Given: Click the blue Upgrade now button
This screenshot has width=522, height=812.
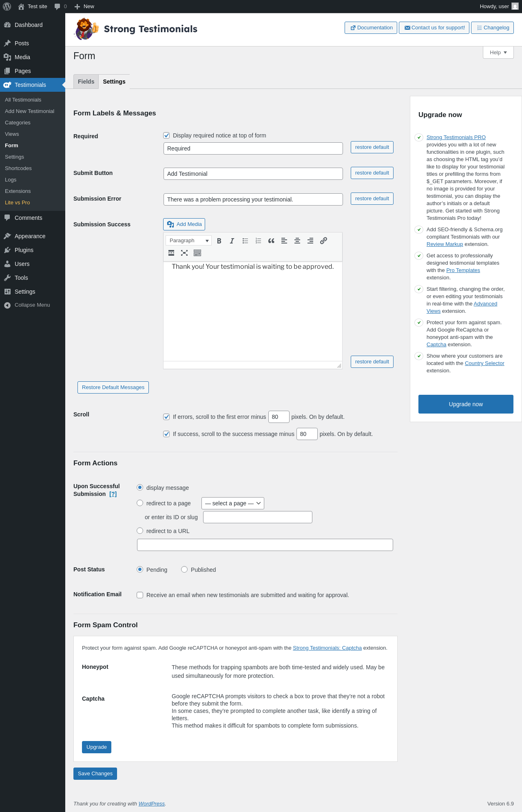Looking at the screenshot, I should [466, 404].
